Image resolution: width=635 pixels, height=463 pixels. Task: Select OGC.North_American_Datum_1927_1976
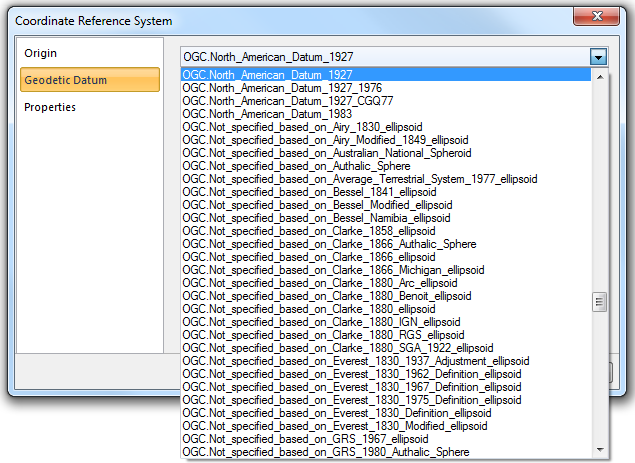click(386, 88)
